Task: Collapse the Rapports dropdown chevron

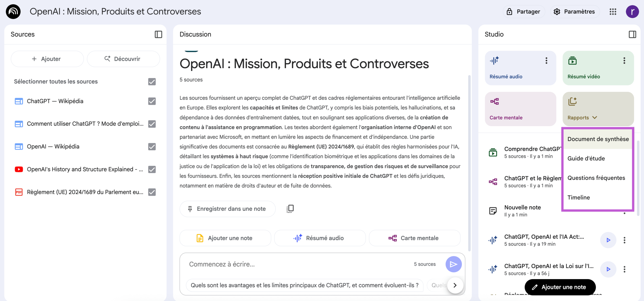Action: (x=595, y=118)
